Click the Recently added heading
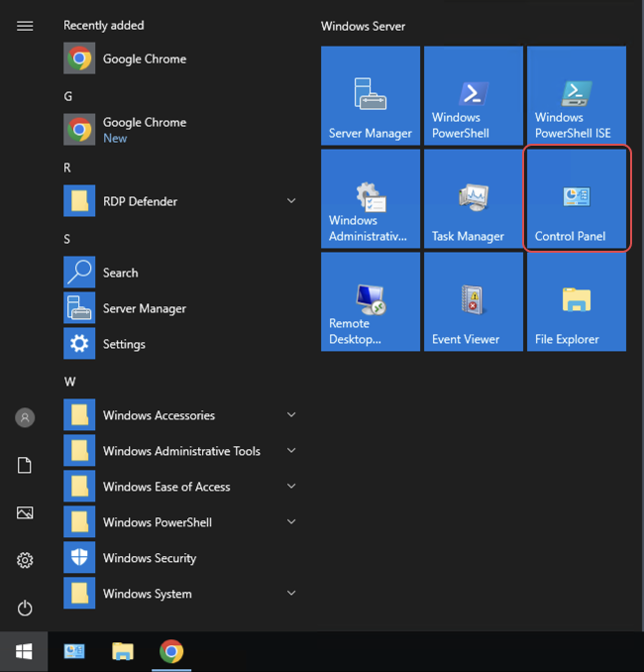This screenshot has height=672, width=644. pos(104,26)
